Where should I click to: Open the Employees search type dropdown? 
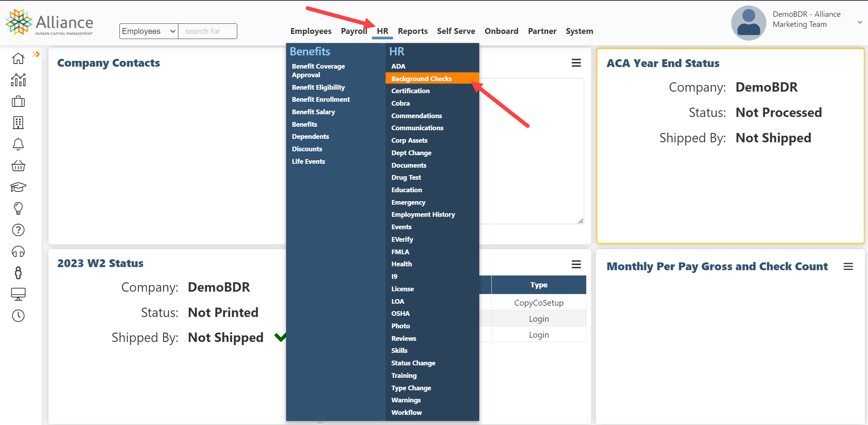point(149,31)
